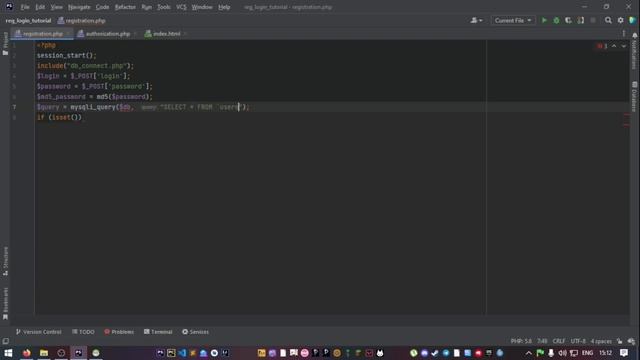The image size is (640, 360).
Task: Select the registration.php editor tab
Action: click(x=42, y=34)
